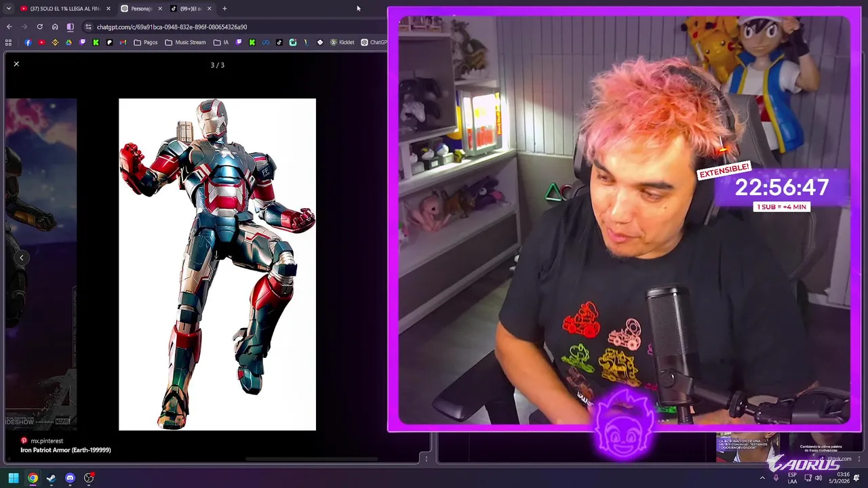Expand the Pagos bookmark folder

pyautogui.click(x=146, y=42)
